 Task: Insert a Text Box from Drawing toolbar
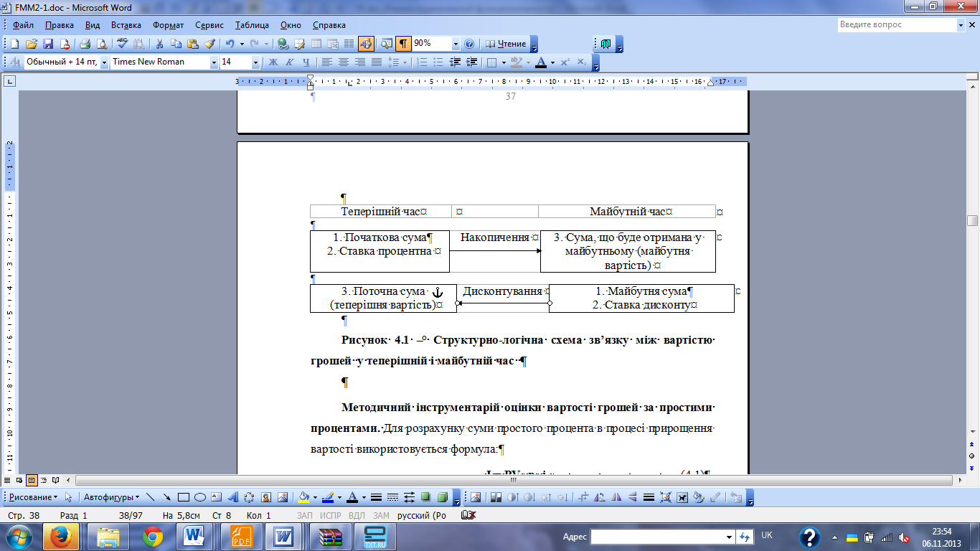pos(216,496)
